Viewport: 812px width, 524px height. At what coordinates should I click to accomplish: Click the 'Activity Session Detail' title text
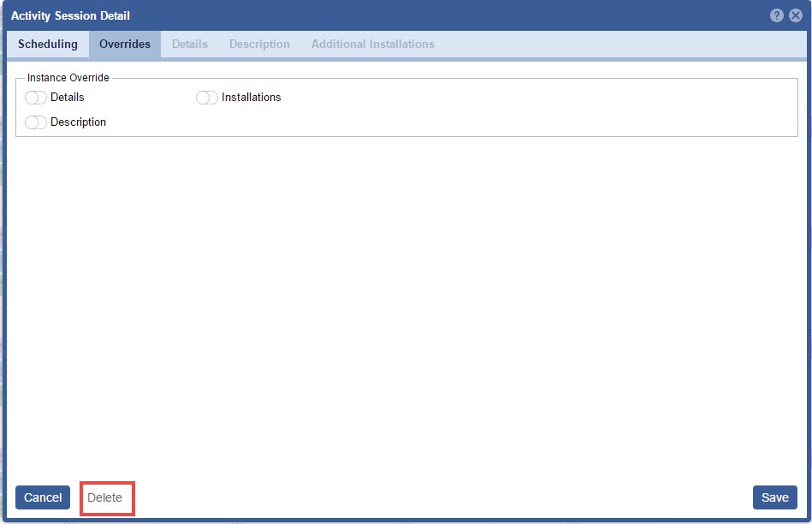pyautogui.click(x=70, y=15)
